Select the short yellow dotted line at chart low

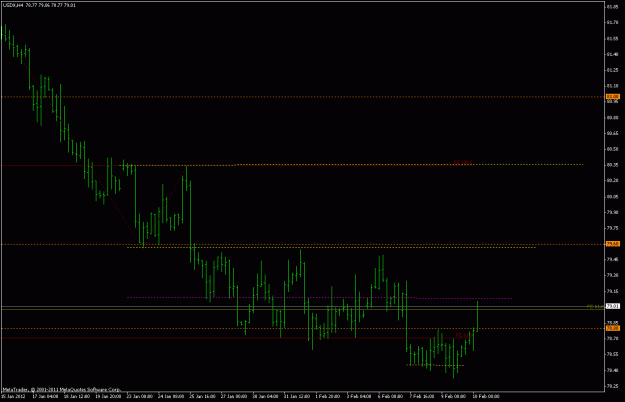click(x=435, y=365)
